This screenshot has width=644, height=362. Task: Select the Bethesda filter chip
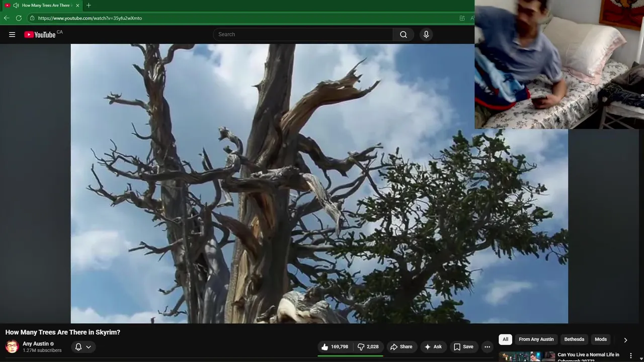(574, 339)
